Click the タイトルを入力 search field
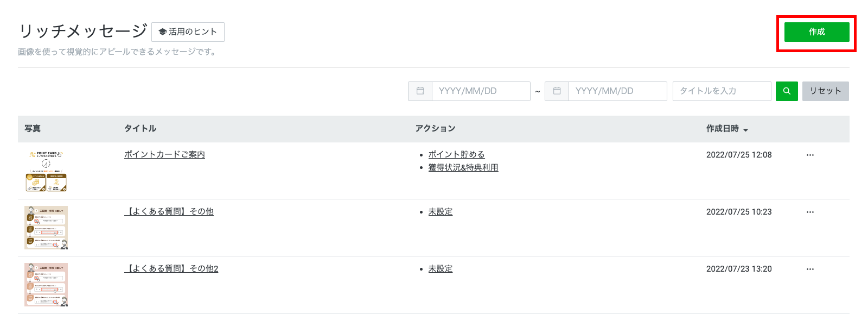868x320 pixels. (x=722, y=91)
